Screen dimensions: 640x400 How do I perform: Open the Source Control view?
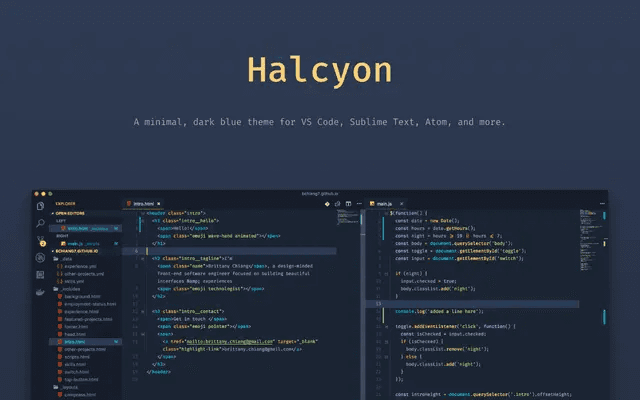pos(41,240)
